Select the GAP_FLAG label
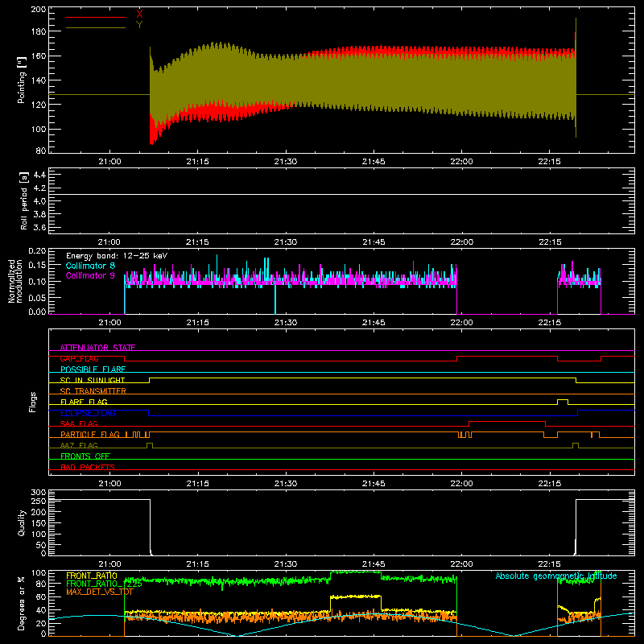The width and height of the screenshot is (644, 644). 79,358
